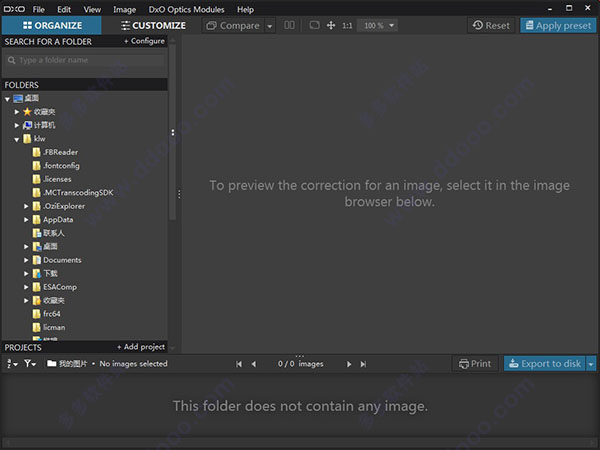Click the Compare button

(233, 26)
